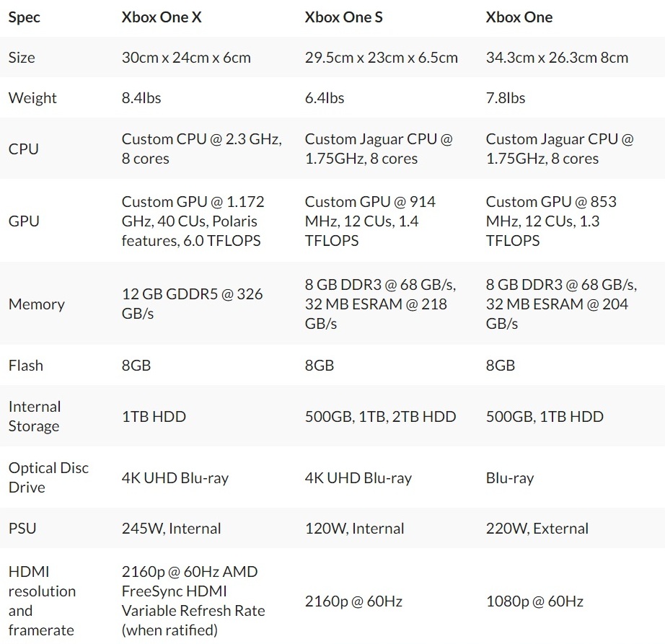Select the Xbox One X size cell
665x644 pixels.
tap(186, 58)
